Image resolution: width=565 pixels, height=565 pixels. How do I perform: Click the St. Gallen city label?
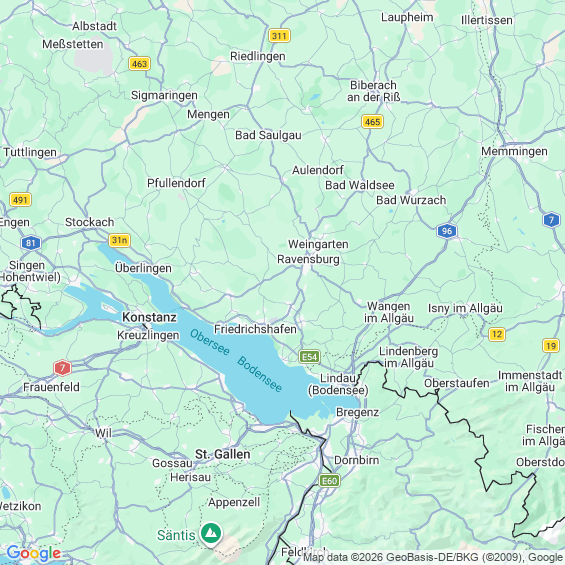tap(223, 454)
